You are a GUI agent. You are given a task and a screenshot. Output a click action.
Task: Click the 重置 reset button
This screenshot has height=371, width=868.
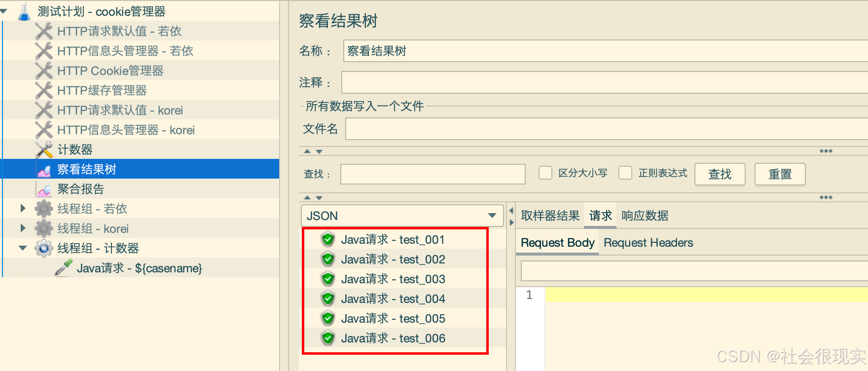coord(780,174)
